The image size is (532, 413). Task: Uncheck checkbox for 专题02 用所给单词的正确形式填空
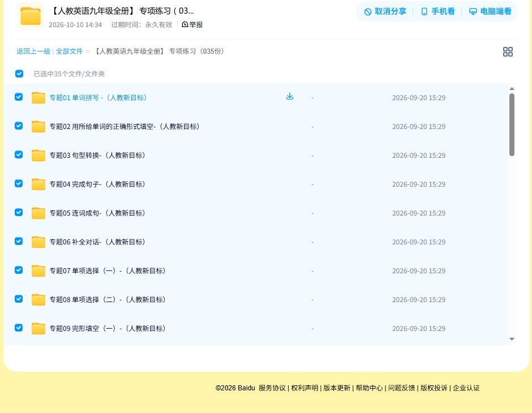19,126
